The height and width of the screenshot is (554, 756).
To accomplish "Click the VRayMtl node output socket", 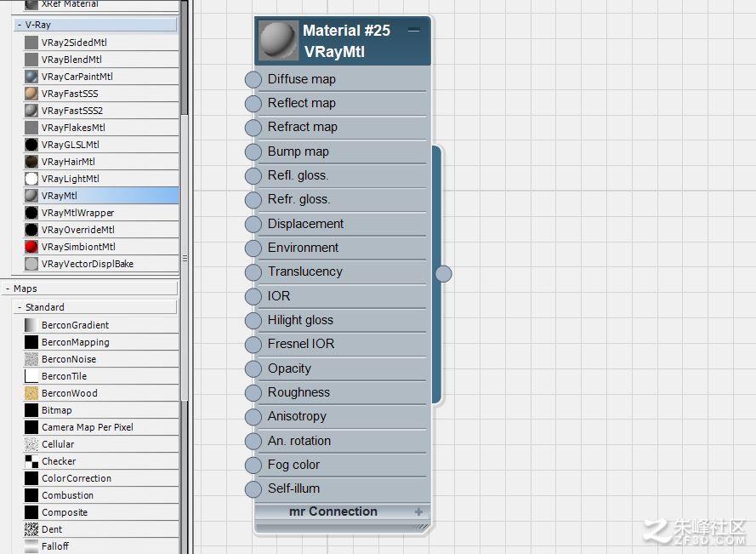I will click(444, 274).
